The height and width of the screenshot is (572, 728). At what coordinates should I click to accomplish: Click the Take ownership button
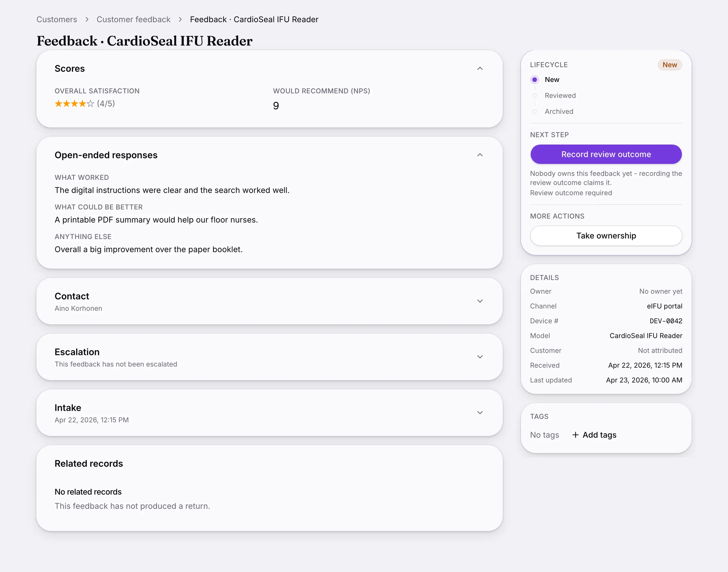pyautogui.click(x=606, y=236)
